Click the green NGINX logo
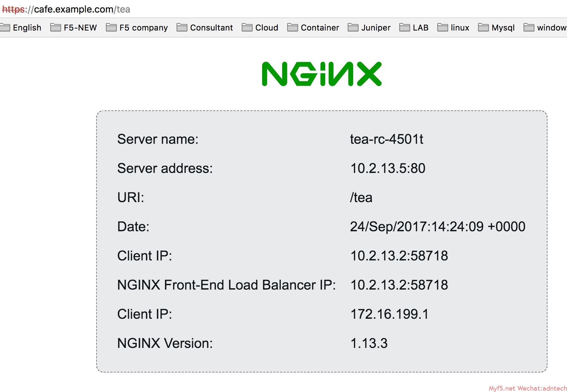Image resolution: width=567 pixels, height=392 pixels. pos(322,74)
